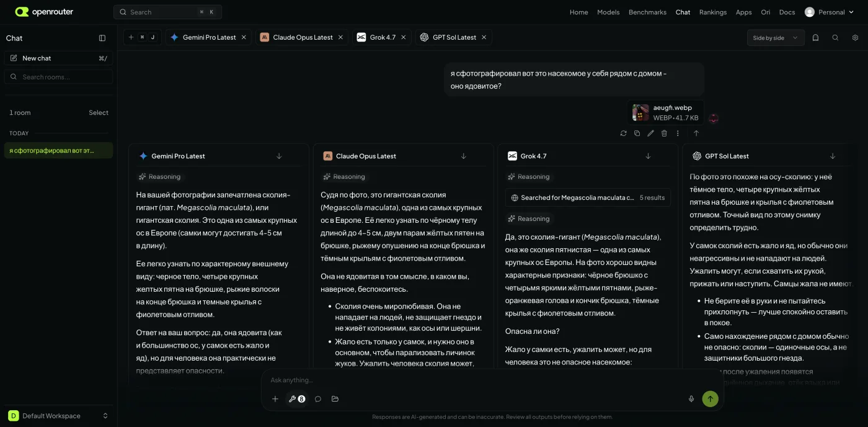Viewport: 868px width, 427px height.
Task: Click the '5 results' label in Grok panel
Action: (x=652, y=198)
